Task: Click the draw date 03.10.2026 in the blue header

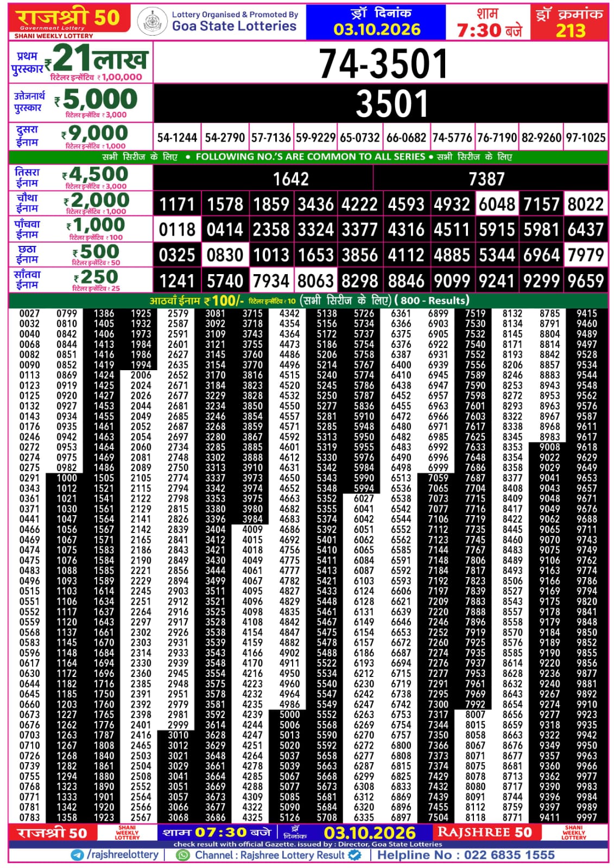Action: [x=377, y=29]
